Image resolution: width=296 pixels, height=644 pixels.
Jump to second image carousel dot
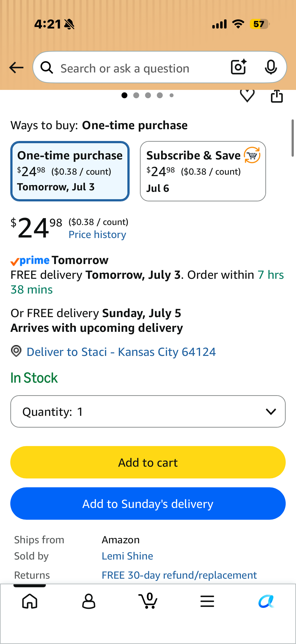pos(136,95)
